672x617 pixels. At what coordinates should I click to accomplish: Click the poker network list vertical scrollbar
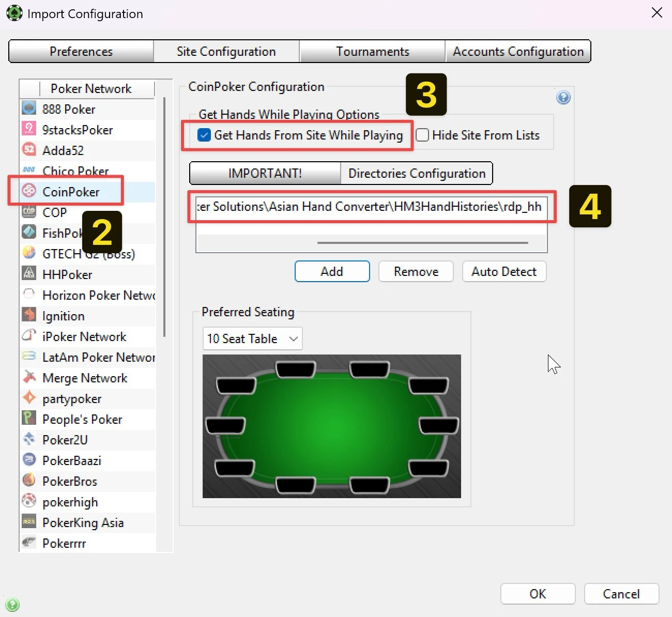click(164, 217)
